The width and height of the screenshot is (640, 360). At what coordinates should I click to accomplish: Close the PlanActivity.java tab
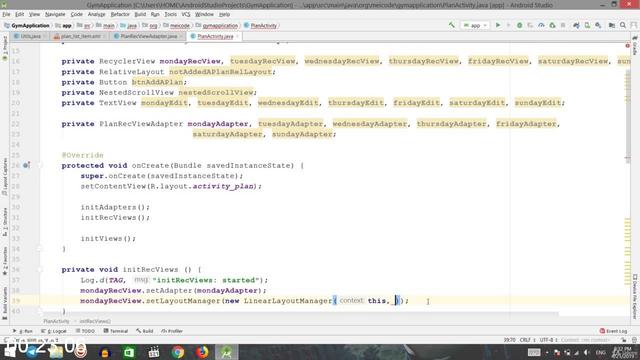(x=238, y=36)
